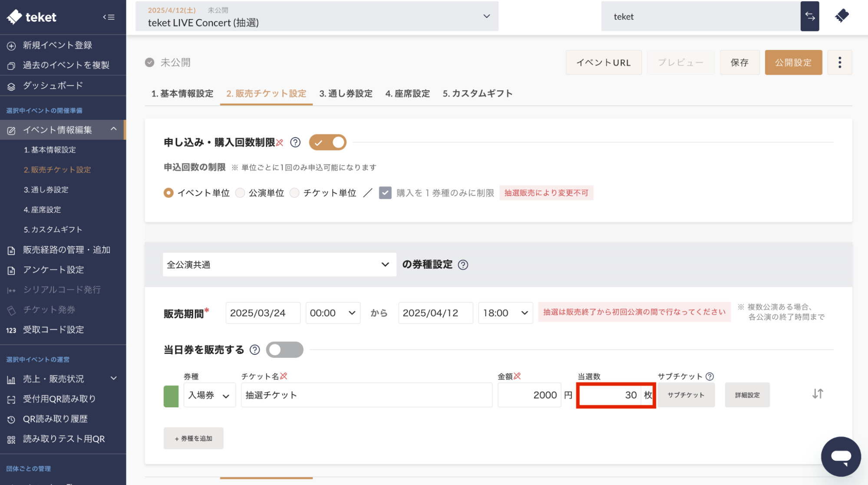Open 3. 通し券設定 in sidebar
Screen dimensions: 868x485
click(46, 190)
